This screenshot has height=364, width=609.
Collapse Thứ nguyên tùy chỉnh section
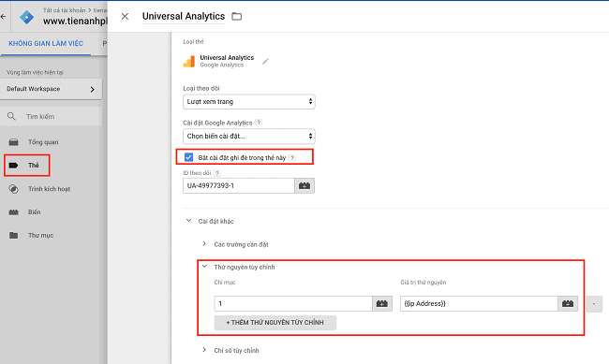click(x=204, y=267)
